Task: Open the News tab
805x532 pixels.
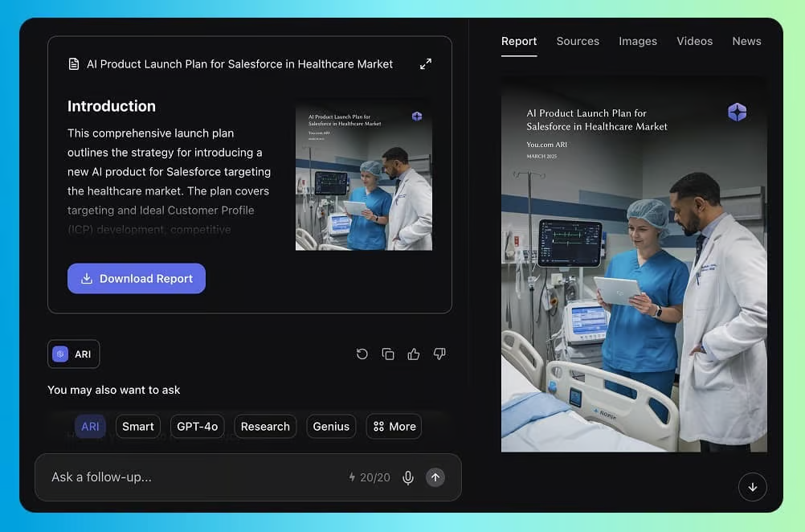Action: click(746, 42)
